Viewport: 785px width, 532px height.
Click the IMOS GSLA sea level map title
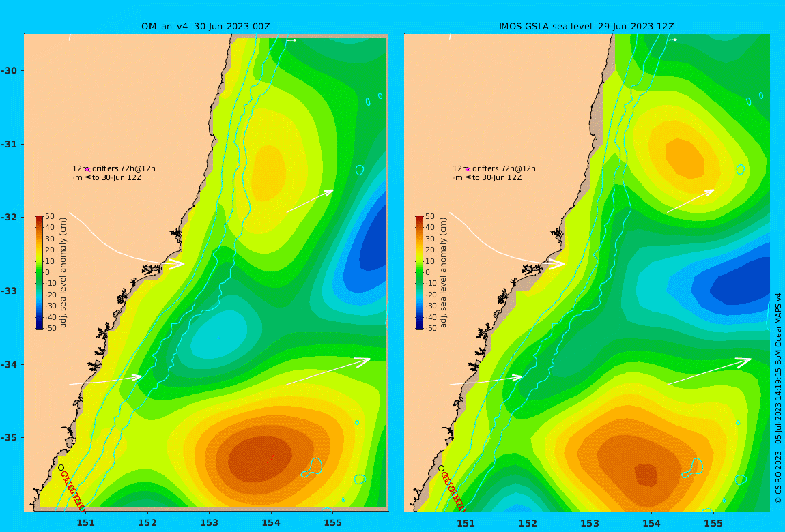point(586,27)
